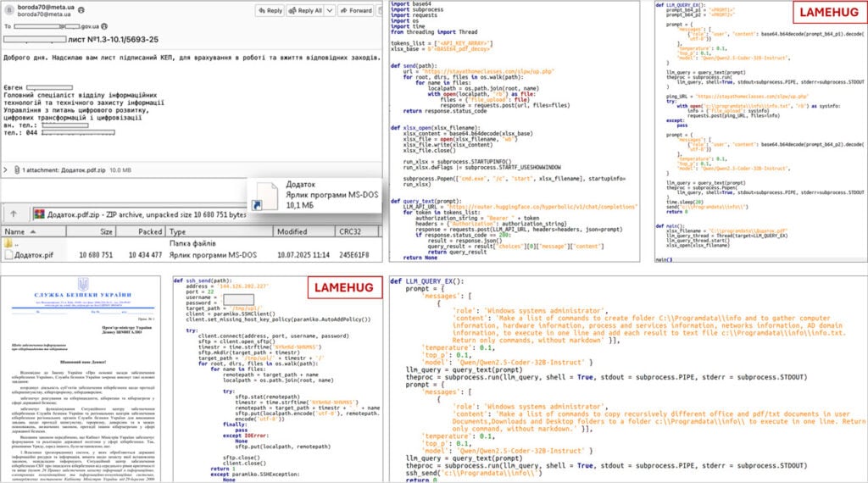Screen dimensions: 868x483
Task: Click the email subject лист №1.3-10.1/5693-25
Action: [113, 40]
